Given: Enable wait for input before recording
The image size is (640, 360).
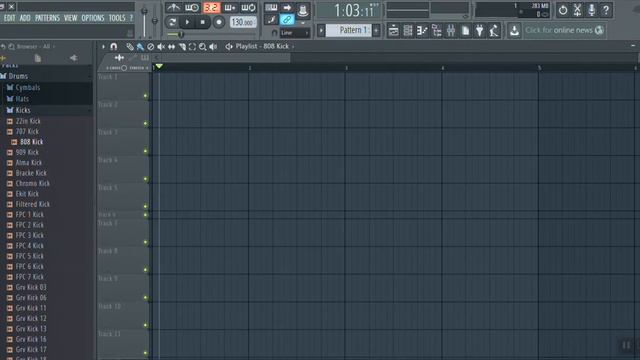Looking at the screenshot, I should coord(192,8).
